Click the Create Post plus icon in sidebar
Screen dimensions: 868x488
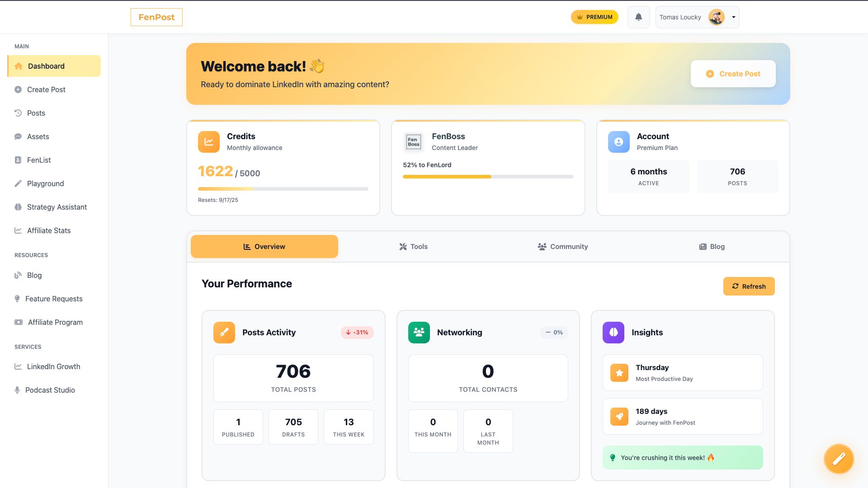pos(18,89)
